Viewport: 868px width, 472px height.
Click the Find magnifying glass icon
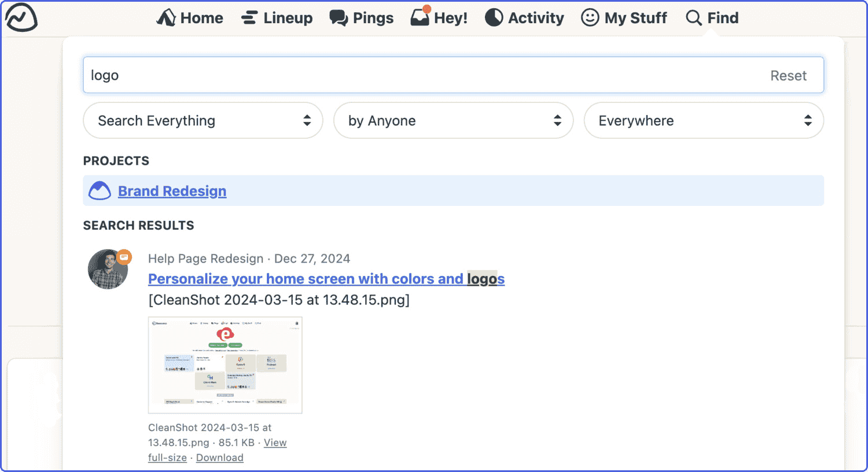coord(693,18)
